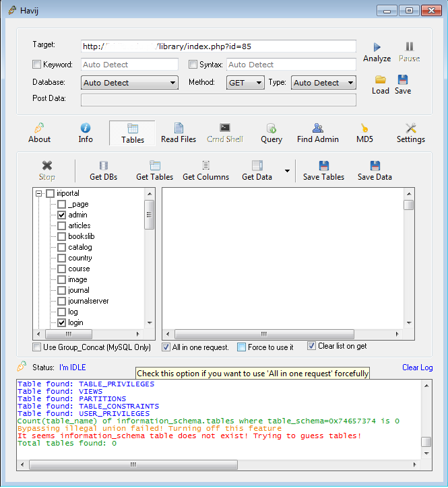Check the articles table checkbox
Image resolution: width=448 pixels, height=488 pixels.
click(x=62, y=225)
